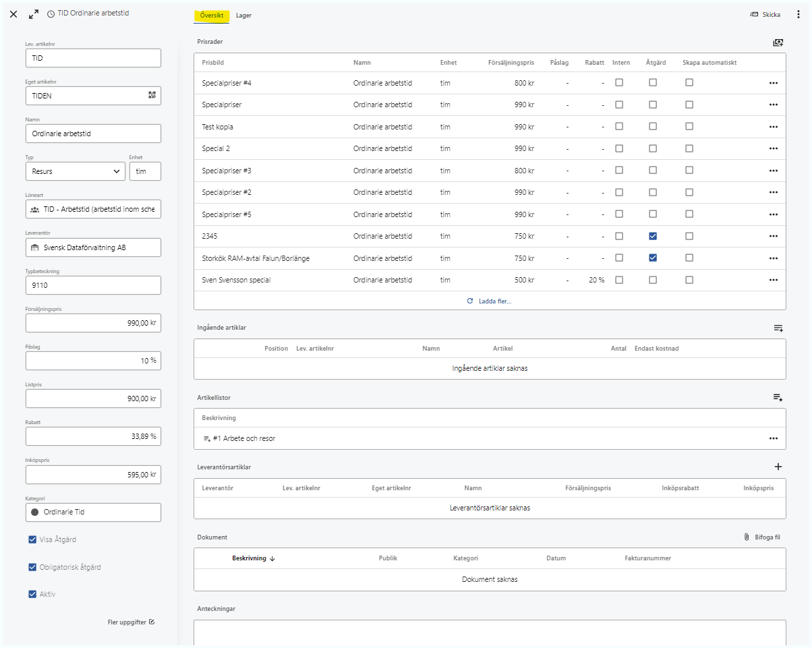This screenshot has height=648, width=812.
Task: Click the Storkök RAM-avtal Falun/Borlänge row name
Action: point(256,258)
